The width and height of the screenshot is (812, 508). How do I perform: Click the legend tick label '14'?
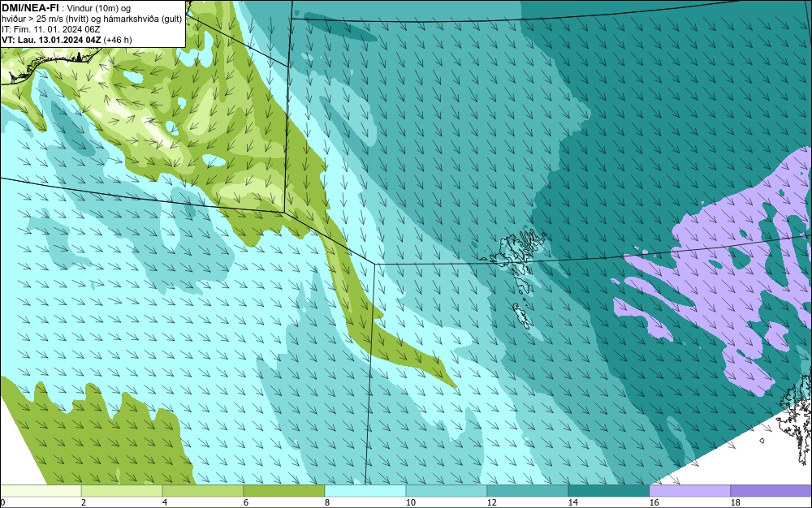[572, 502]
